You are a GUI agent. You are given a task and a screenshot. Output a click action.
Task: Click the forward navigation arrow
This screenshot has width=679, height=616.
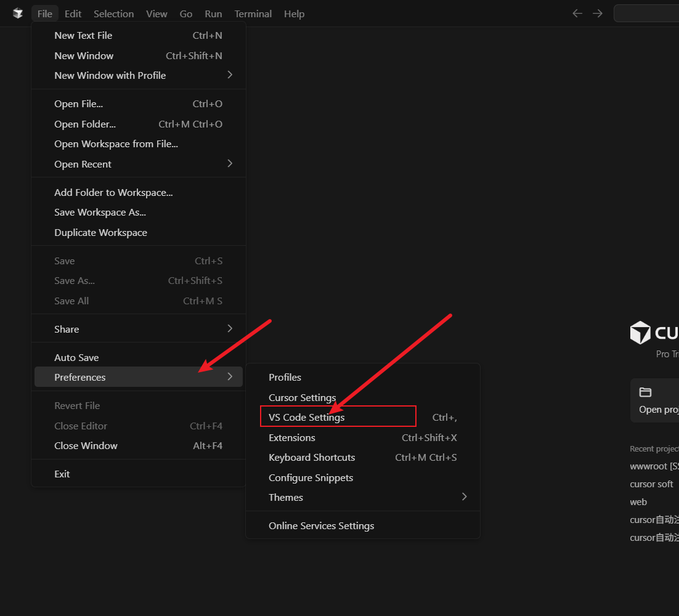(598, 14)
